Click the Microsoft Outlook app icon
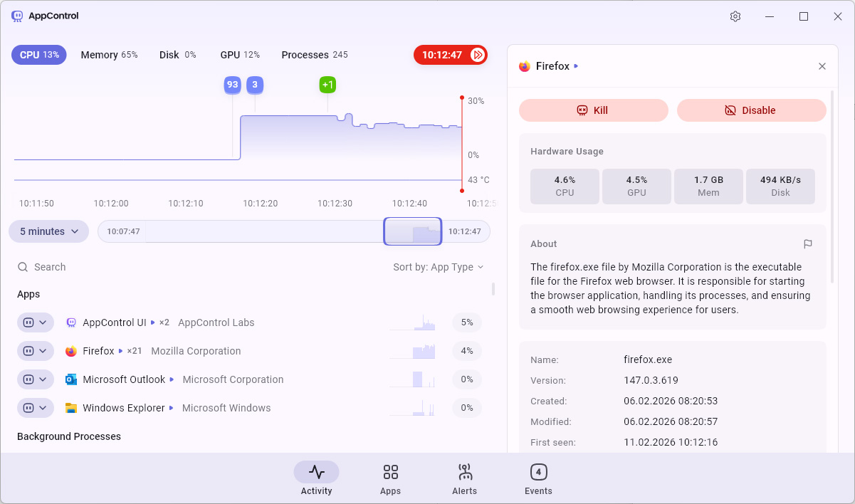 tap(71, 379)
